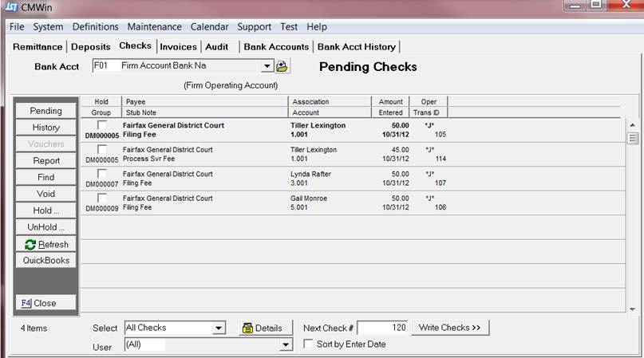Check the Hold box for Tiller Lexington Filing Fee

pos(101,125)
